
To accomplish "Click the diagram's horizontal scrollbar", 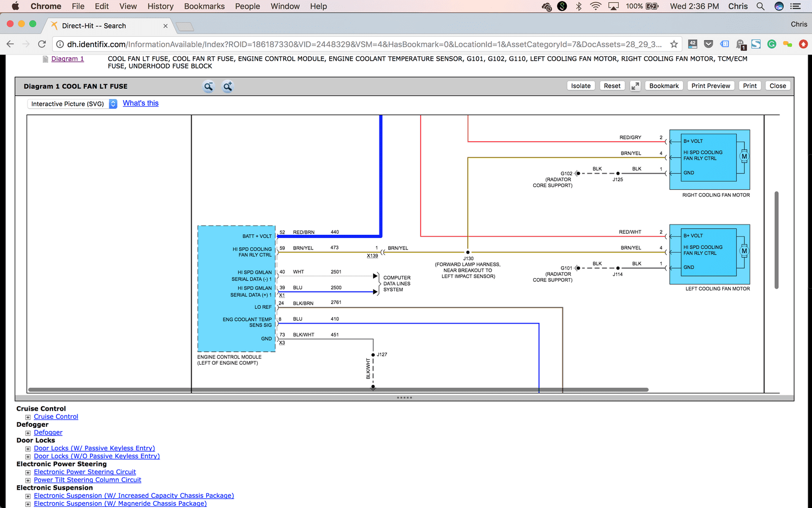I will coord(339,389).
